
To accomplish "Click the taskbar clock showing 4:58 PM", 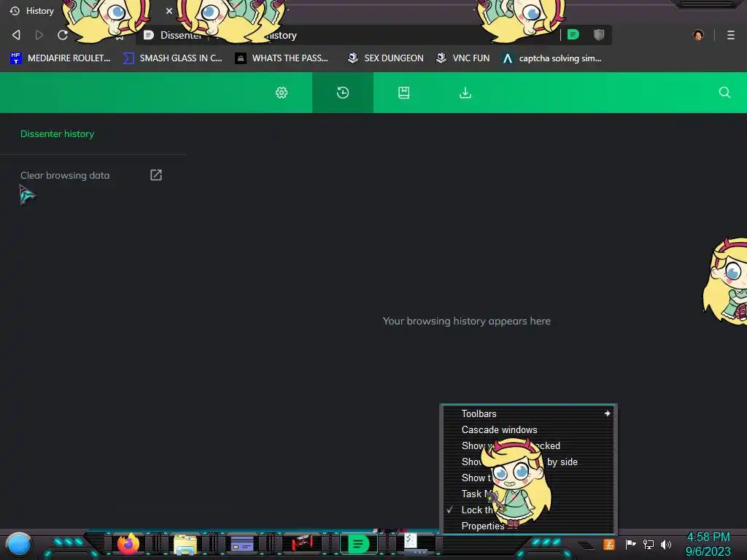I will (x=708, y=544).
